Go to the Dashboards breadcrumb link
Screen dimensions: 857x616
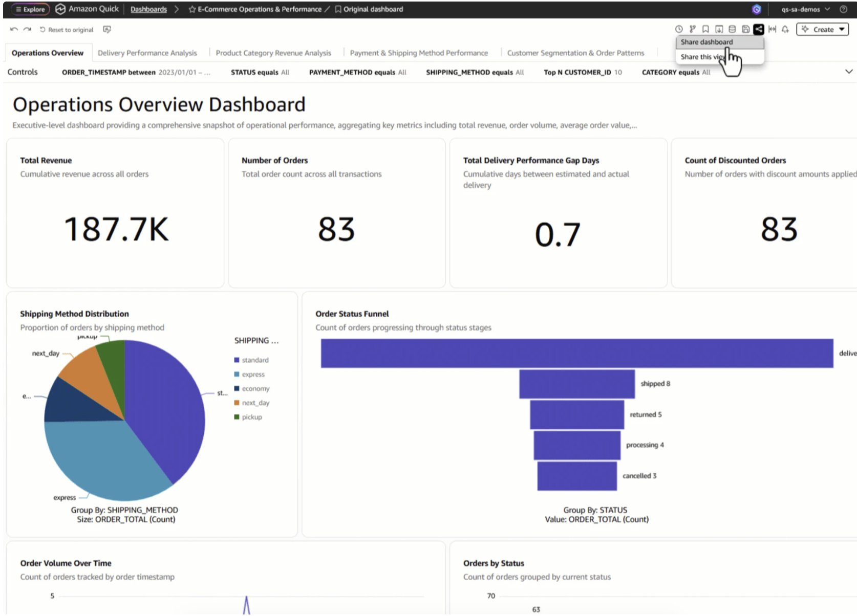pos(148,9)
